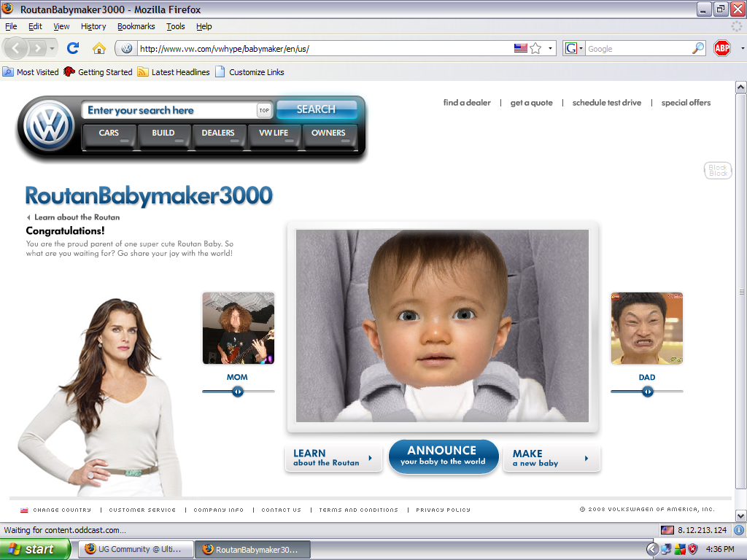Click the DAD photo thumbnail

click(647, 328)
